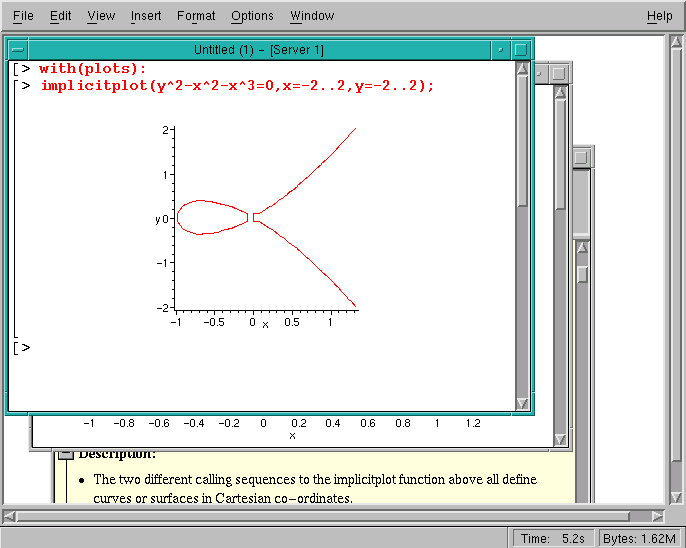Viewport: 686px width, 548px height.
Task: Open the Edit menu
Action: pos(60,16)
